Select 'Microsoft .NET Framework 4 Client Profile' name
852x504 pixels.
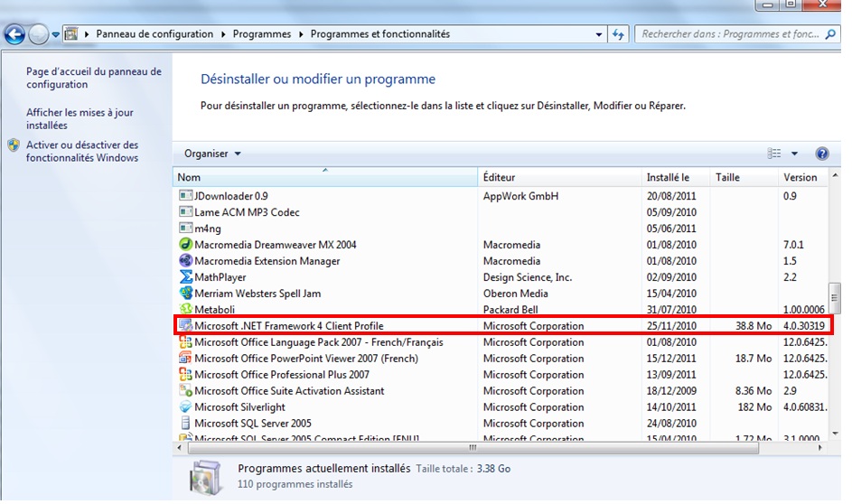tap(289, 326)
